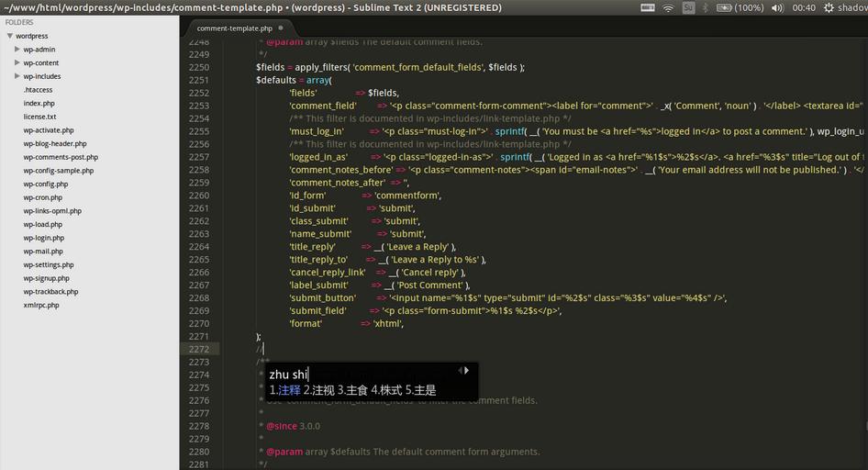Open wp-mail.php file
The width and height of the screenshot is (868, 470).
(x=43, y=252)
